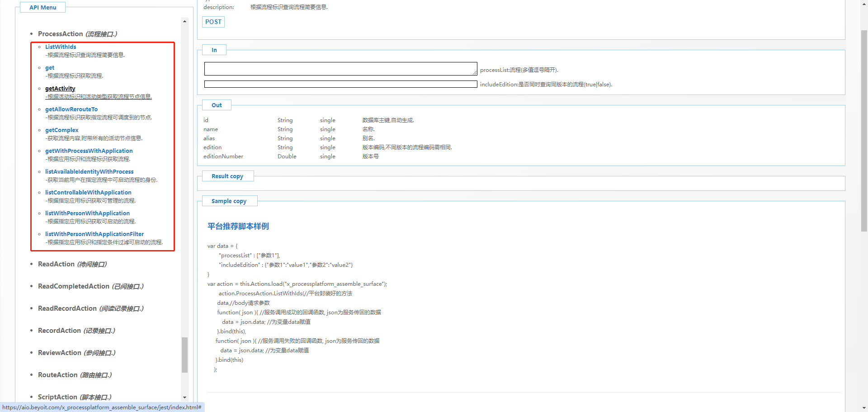Open the get API link
868x412 pixels.
(50, 68)
